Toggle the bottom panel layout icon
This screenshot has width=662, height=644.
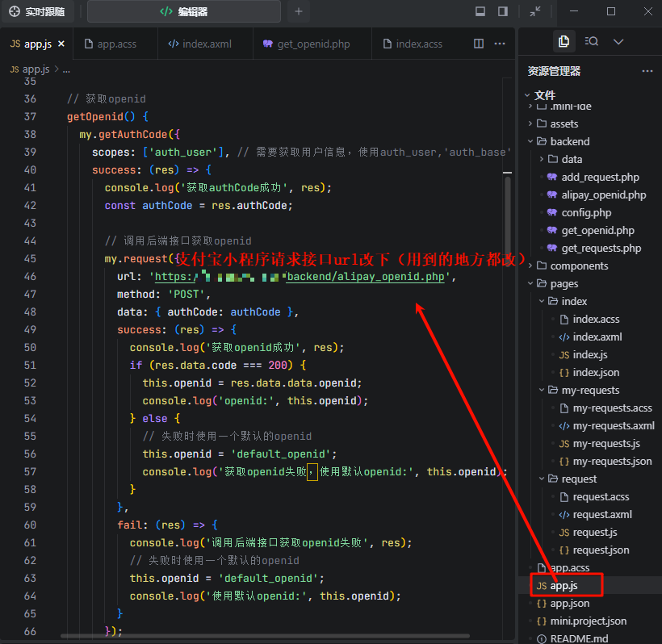pos(480,11)
